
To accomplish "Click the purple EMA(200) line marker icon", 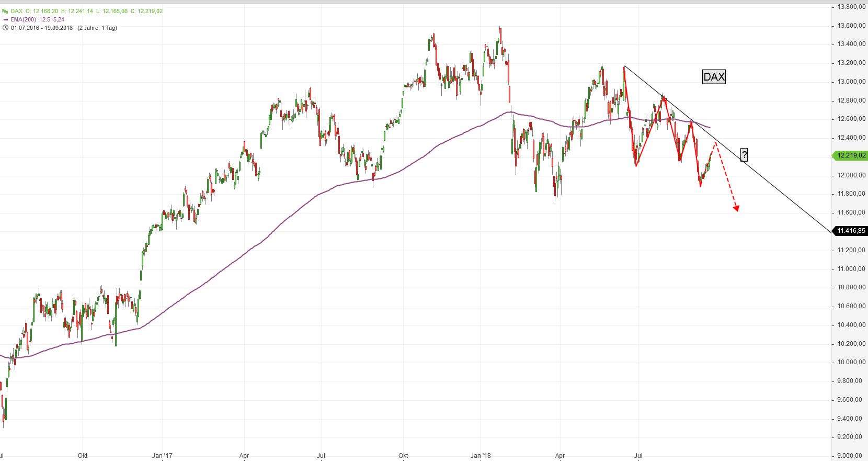I will pos(5,20).
